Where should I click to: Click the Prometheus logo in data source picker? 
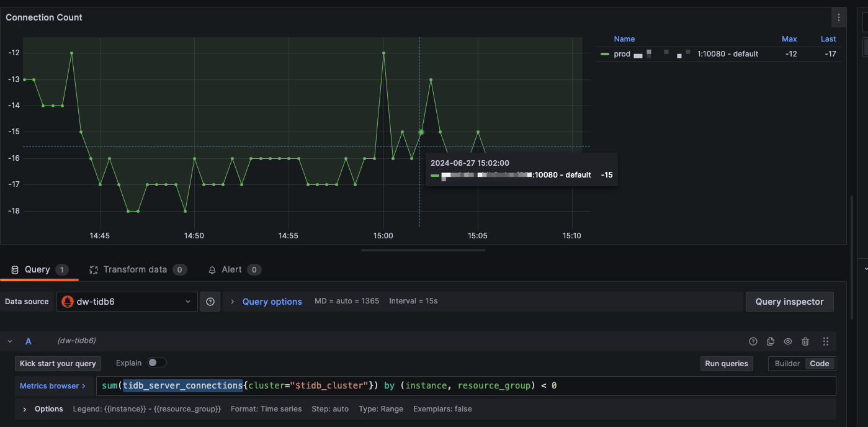pos(68,302)
